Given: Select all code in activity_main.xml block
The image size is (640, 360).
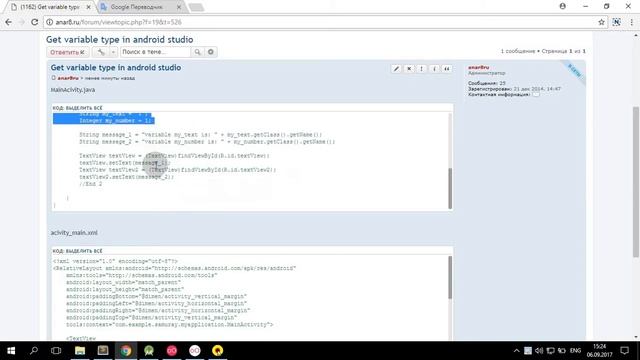Looking at the screenshot, I should click(x=84, y=251).
